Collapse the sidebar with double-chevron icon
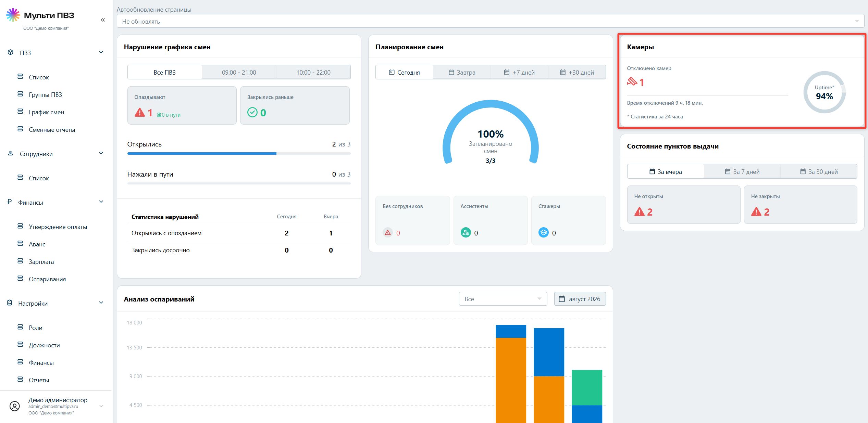This screenshot has width=868, height=423. [103, 20]
